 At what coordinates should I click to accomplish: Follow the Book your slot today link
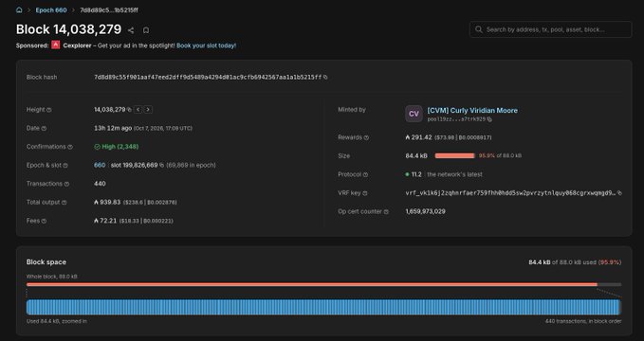206,45
